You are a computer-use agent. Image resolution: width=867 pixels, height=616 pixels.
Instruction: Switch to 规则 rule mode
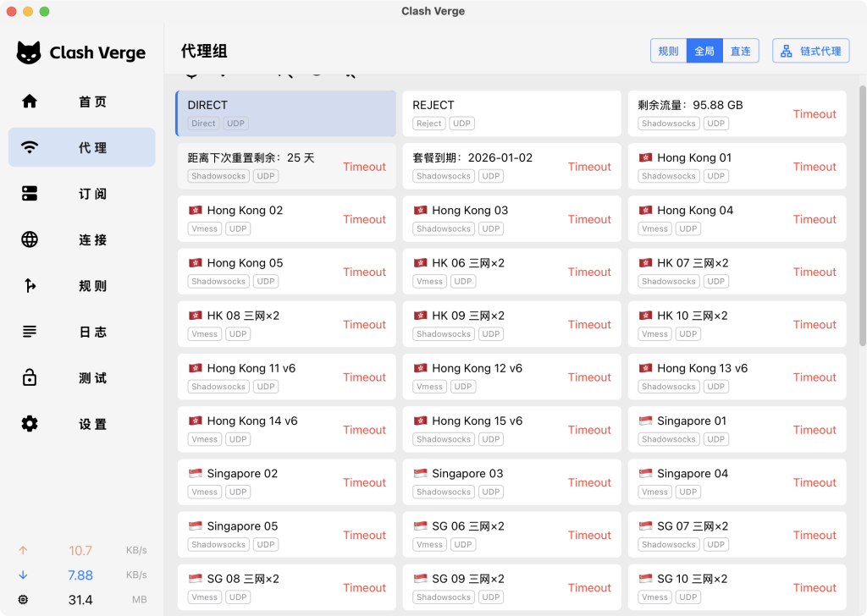(x=668, y=50)
